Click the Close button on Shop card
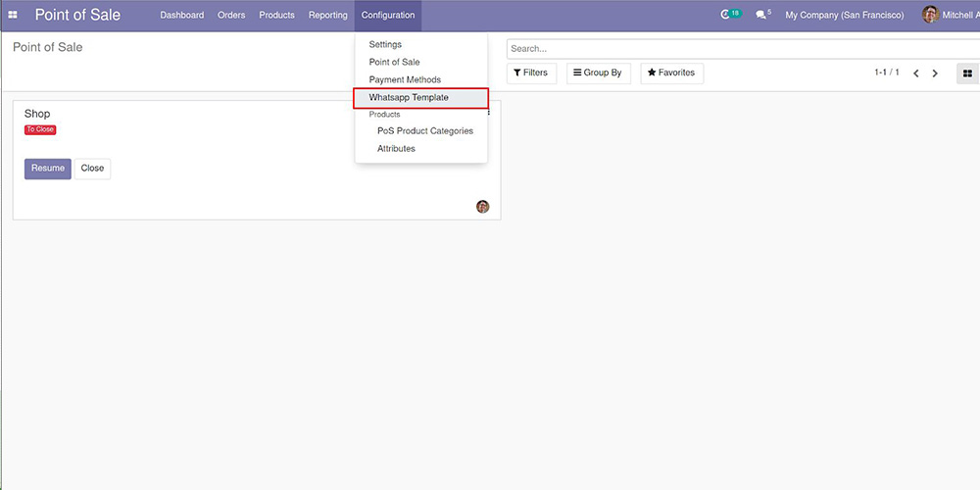The width and height of the screenshot is (980, 490). [x=92, y=169]
